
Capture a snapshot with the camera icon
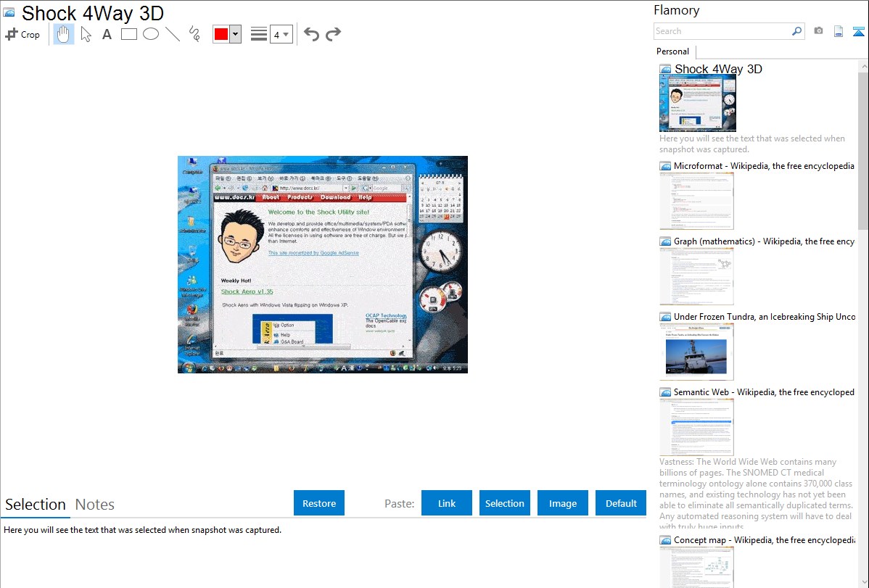point(818,31)
